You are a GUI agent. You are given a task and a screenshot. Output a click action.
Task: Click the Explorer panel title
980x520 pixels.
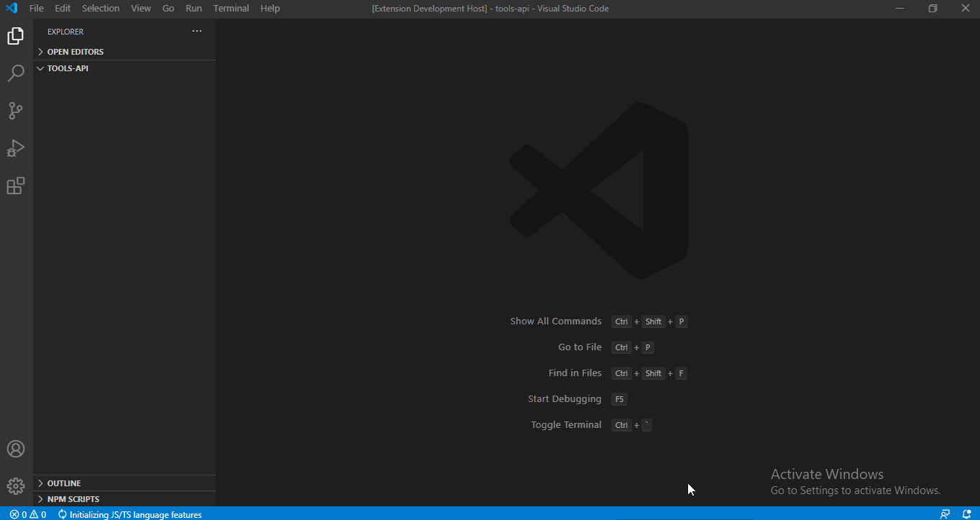[65, 32]
